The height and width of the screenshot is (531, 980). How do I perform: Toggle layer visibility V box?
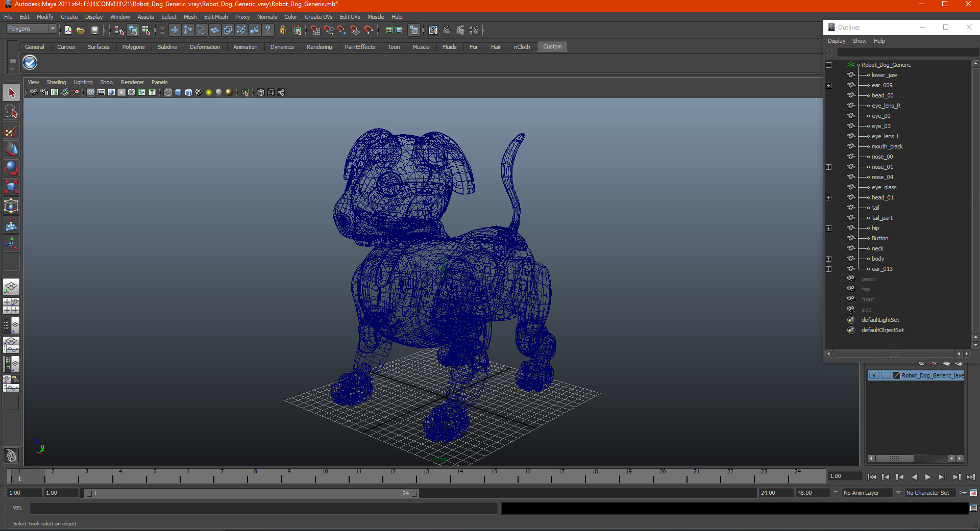tap(874, 375)
